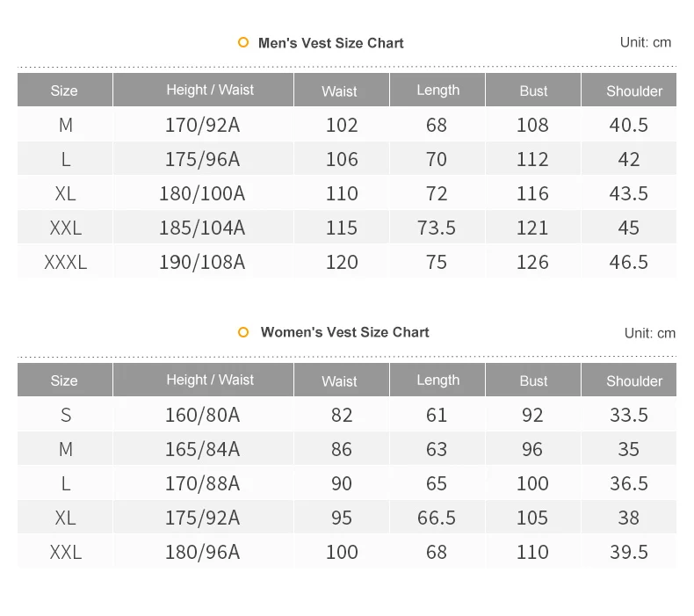Image resolution: width=694 pixels, height=616 pixels.
Task: Click the Size header in men's table
Action: point(65,90)
